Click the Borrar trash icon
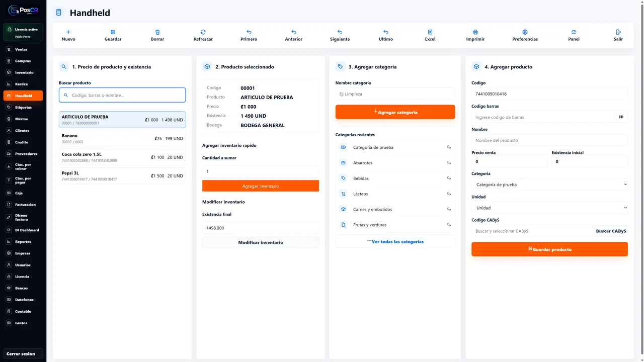The width and height of the screenshot is (644, 362). pyautogui.click(x=157, y=32)
